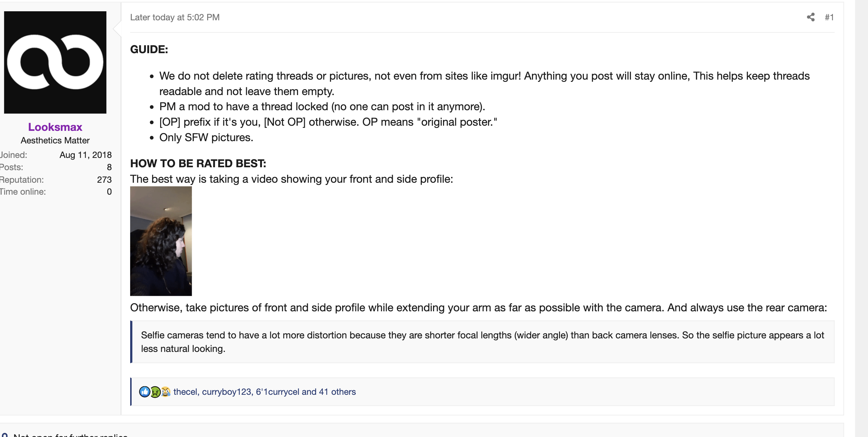Open thecel's profile in the reactions bar

pyautogui.click(x=185, y=392)
